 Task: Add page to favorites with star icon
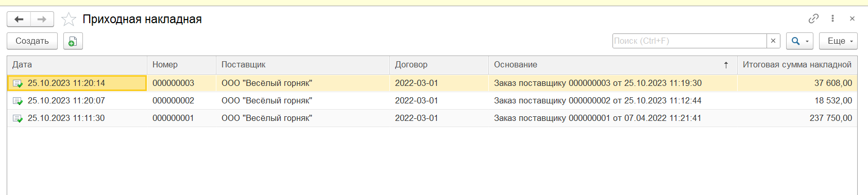click(69, 20)
